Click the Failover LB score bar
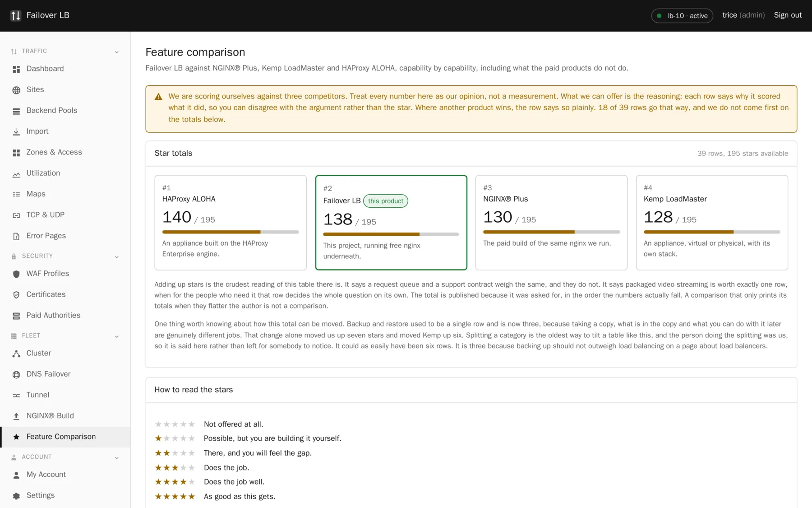The height and width of the screenshot is (508, 812). point(391,234)
